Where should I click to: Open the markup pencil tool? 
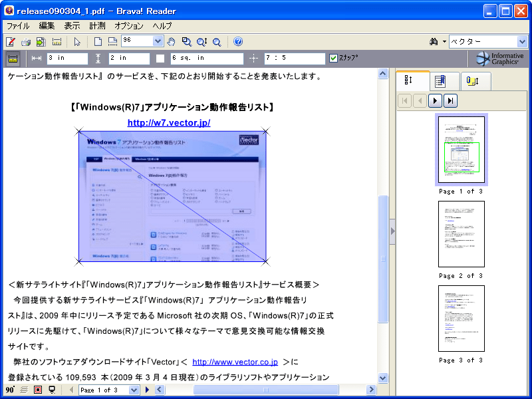click(11, 42)
